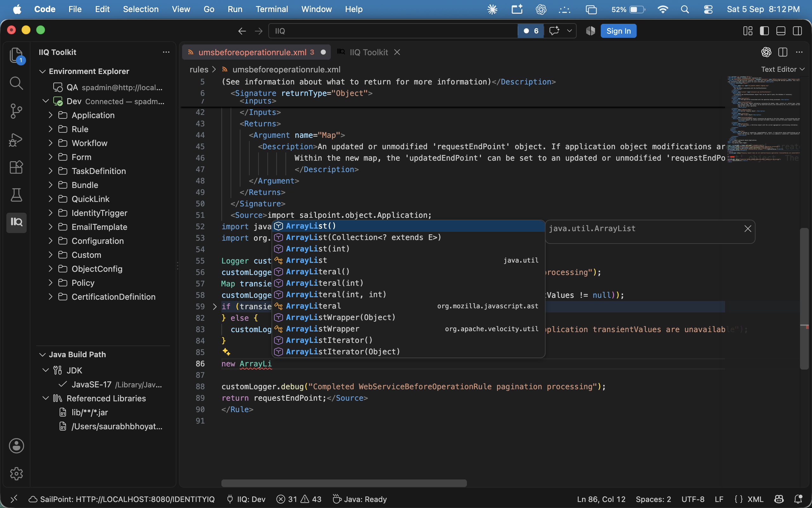Collapse the Java Build Path section

tap(42, 354)
